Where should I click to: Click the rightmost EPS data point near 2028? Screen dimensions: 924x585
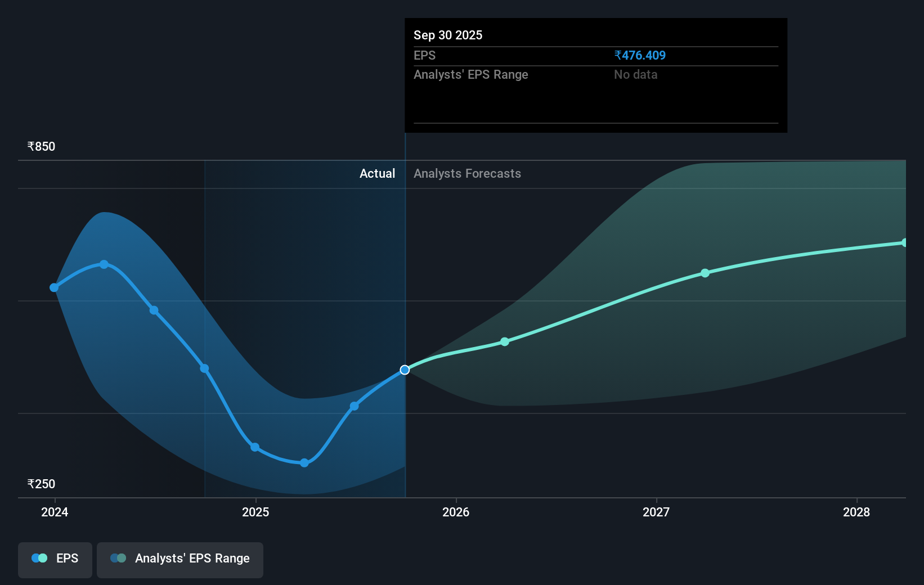click(905, 242)
